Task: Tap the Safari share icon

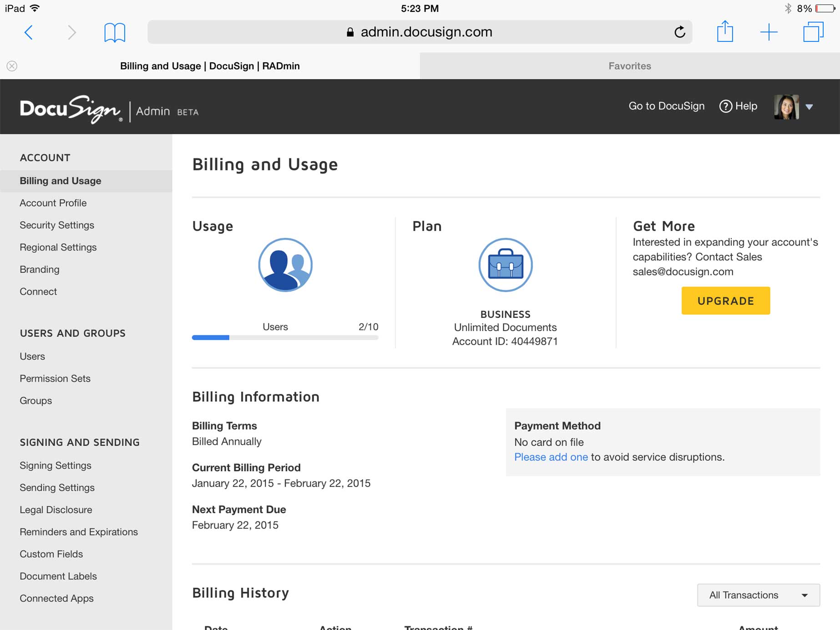Action: 726,32
